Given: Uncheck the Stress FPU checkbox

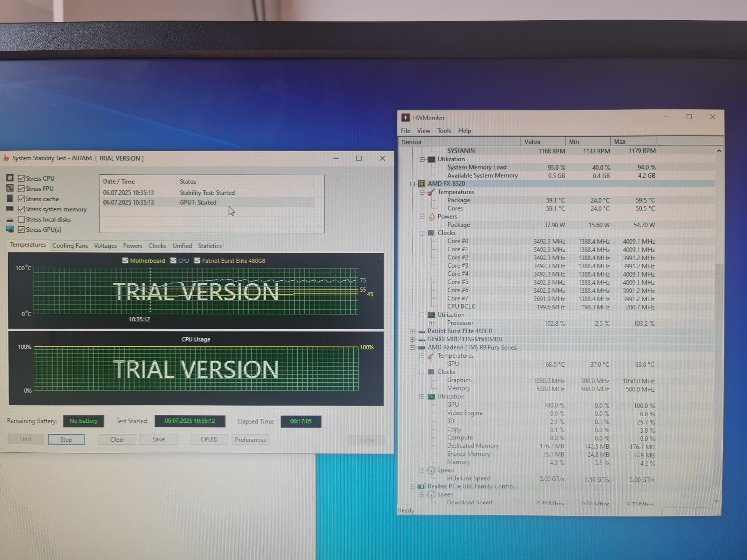Looking at the screenshot, I should click(x=21, y=189).
